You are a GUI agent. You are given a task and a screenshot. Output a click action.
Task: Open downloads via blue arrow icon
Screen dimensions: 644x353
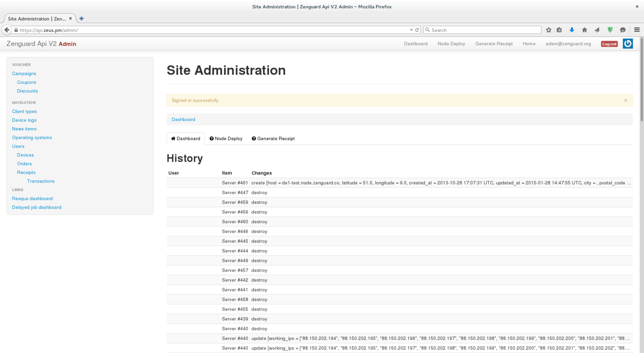572,30
